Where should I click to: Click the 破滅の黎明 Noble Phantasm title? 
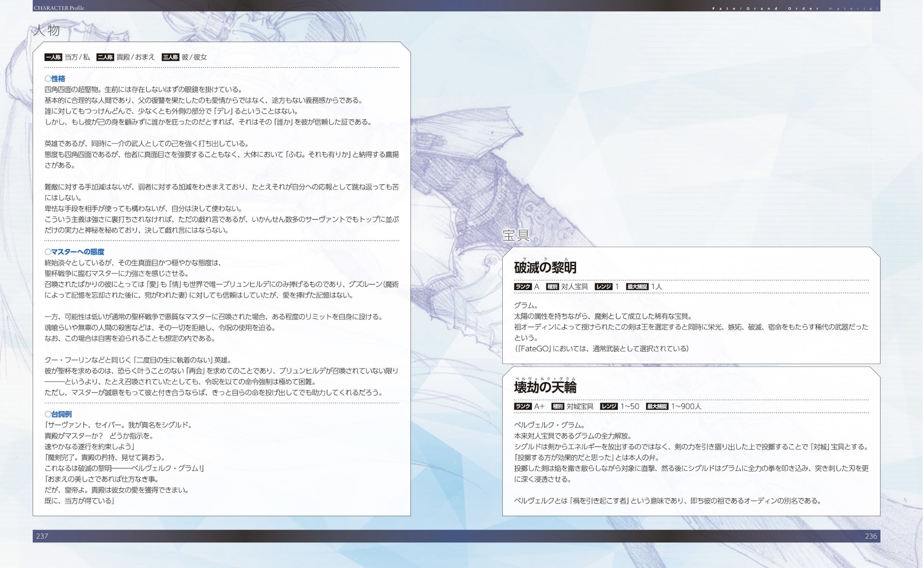coord(545,268)
